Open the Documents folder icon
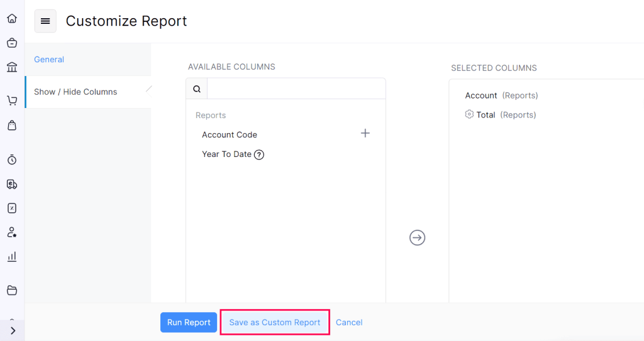The width and height of the screenshot is (644, 341). 12,290
